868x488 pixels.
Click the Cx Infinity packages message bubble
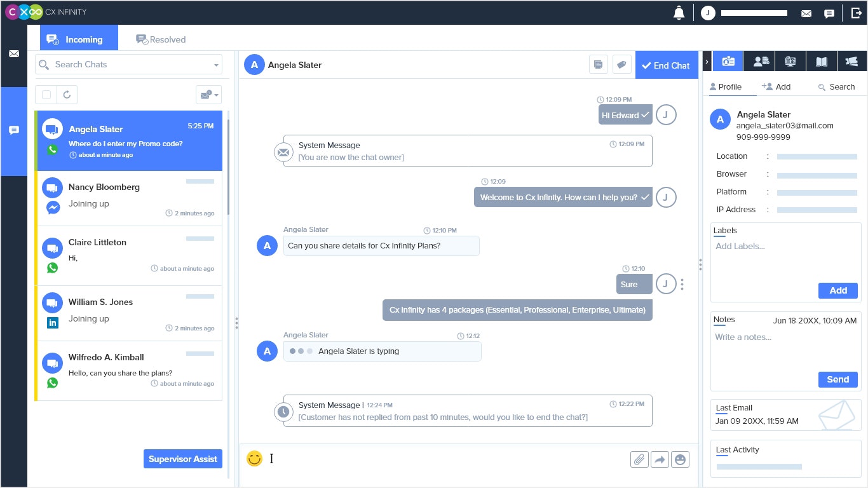pos(517,310)
